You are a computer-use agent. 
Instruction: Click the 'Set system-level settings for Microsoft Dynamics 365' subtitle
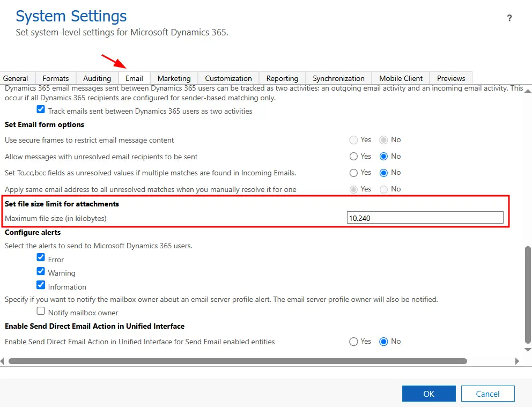pos(122,33)
